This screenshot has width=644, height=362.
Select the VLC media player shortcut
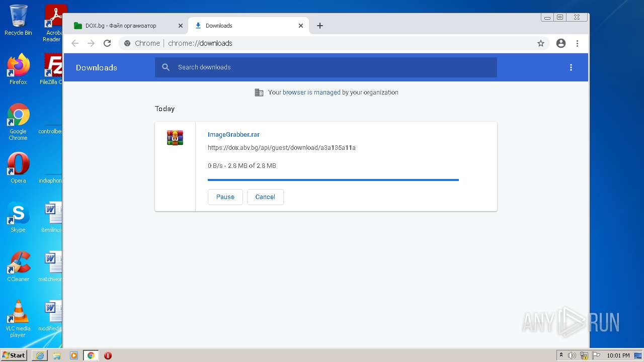(x=18, y=319)
